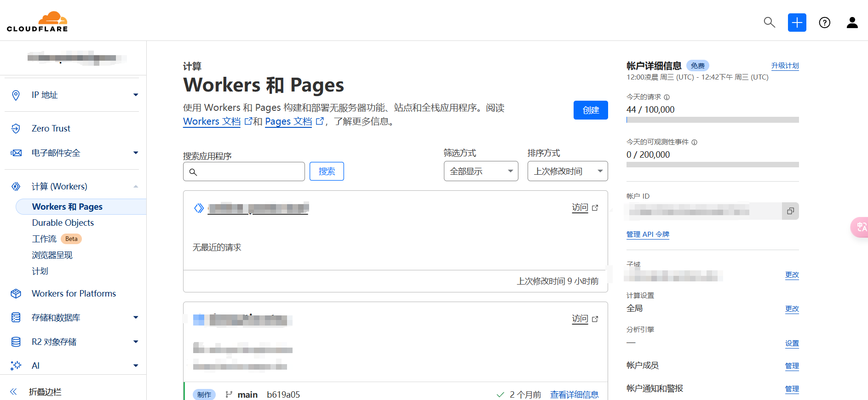
Task: Open the search magnifier in the header
Action: (769, 22)
